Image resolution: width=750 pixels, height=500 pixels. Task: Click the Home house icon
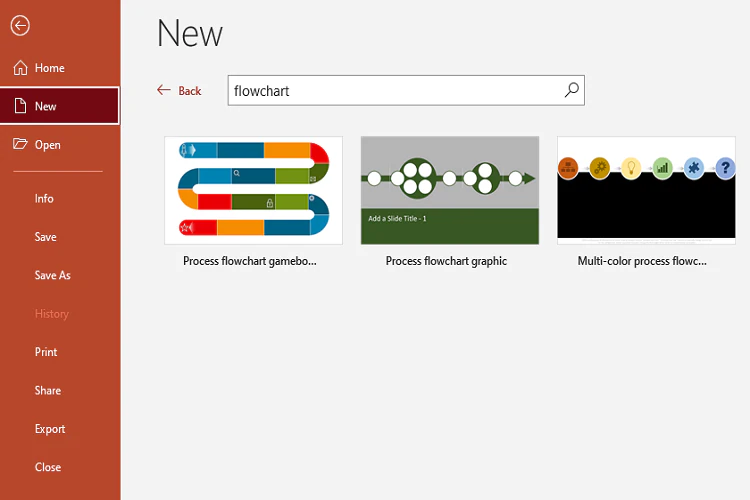20,68
